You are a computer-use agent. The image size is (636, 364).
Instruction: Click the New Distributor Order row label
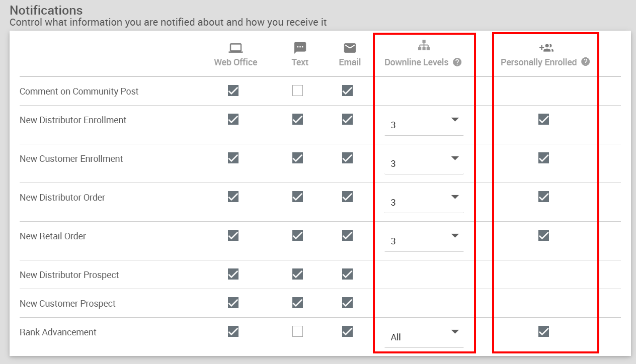point(62,198)
